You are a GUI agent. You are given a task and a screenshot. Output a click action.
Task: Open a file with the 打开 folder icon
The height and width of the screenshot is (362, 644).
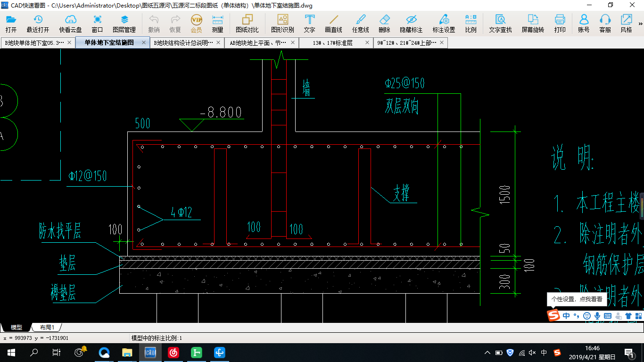click(11, 24)
